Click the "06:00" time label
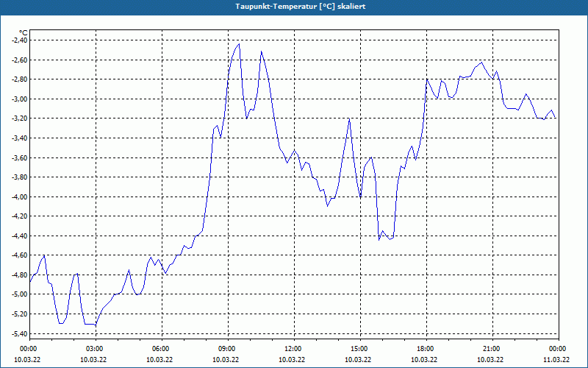 tap(162, 349)
